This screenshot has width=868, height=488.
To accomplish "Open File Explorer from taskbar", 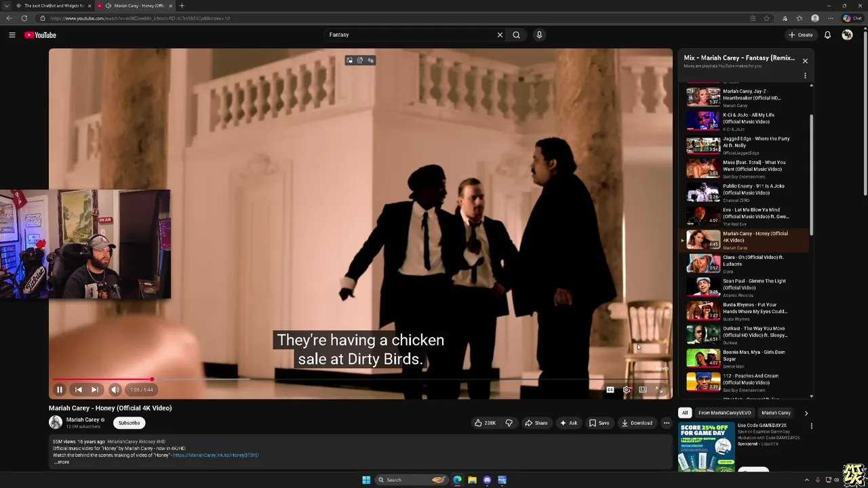I will click(x=472, y=480).
